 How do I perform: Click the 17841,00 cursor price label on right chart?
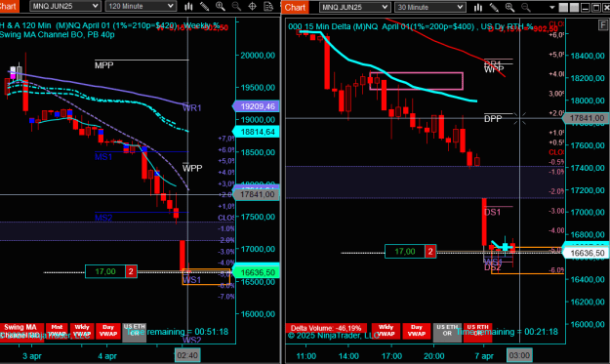point(586,118)
